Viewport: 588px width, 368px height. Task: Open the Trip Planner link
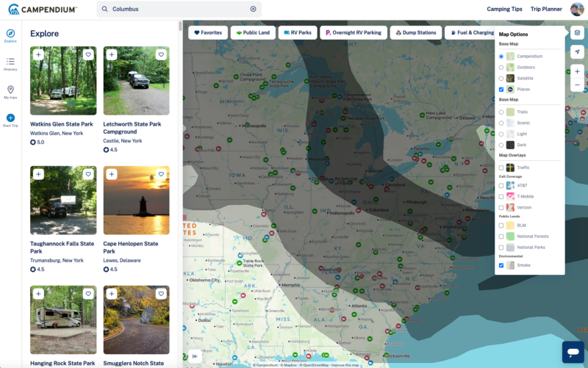tap(546, 9)
